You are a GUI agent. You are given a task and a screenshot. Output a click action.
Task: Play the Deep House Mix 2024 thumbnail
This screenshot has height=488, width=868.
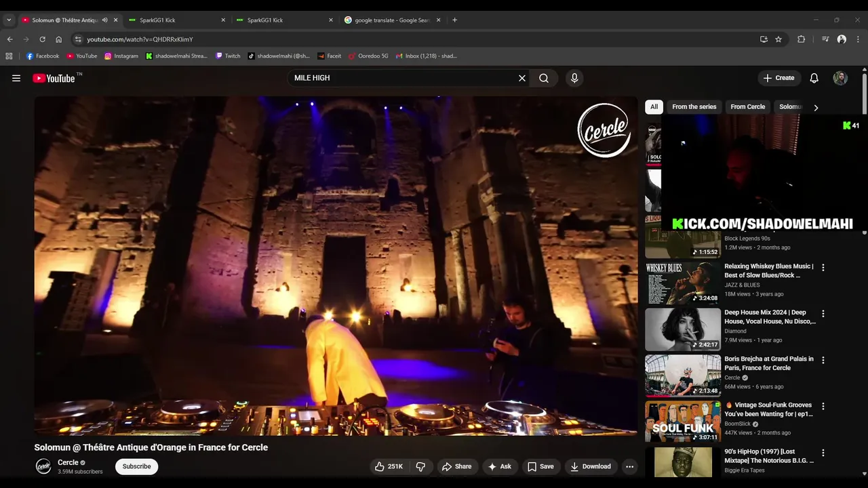pyautogui.click(x=683, y=329)
